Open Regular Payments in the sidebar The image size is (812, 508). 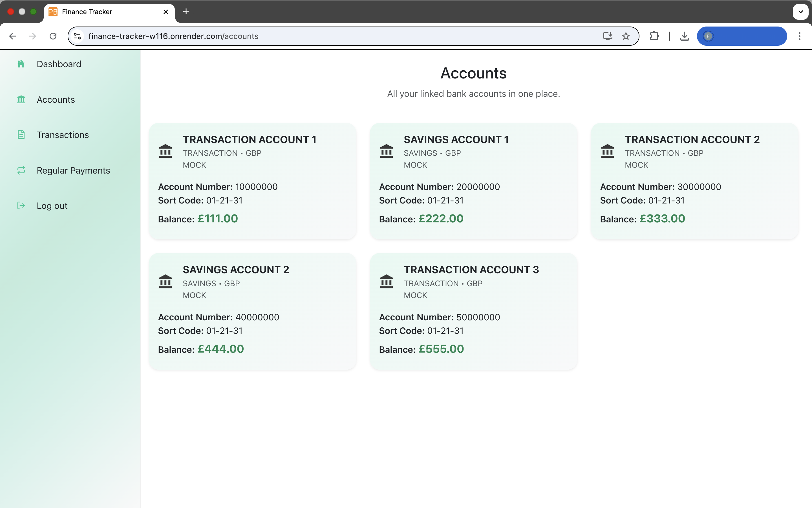(74, 170)
